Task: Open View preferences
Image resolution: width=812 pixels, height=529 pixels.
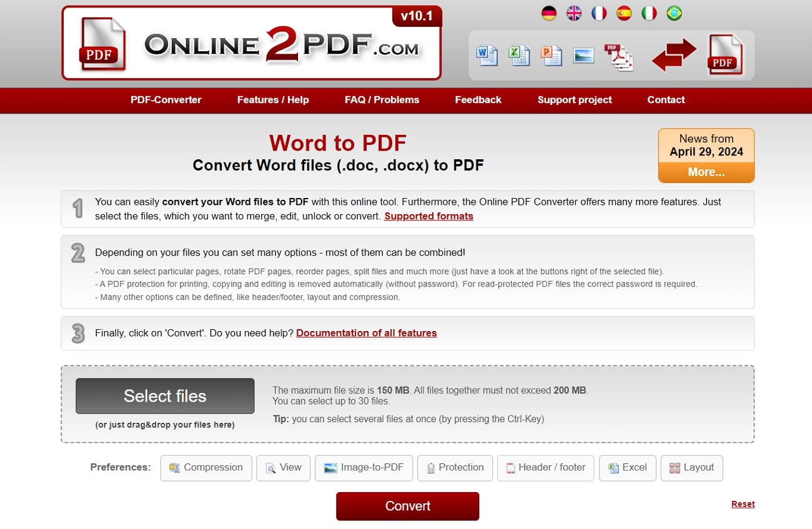Action: click(x=284, y=468)
